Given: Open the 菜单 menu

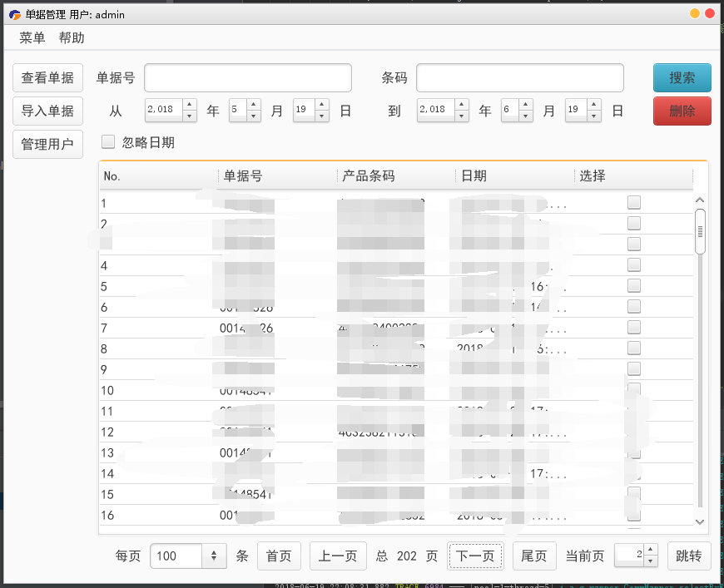Looking at the screenshot, I should click(x=32, y=38).
